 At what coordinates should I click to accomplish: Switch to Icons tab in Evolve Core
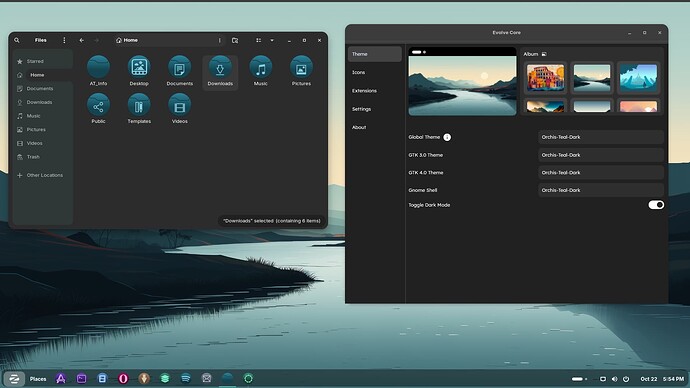point(374,72)
